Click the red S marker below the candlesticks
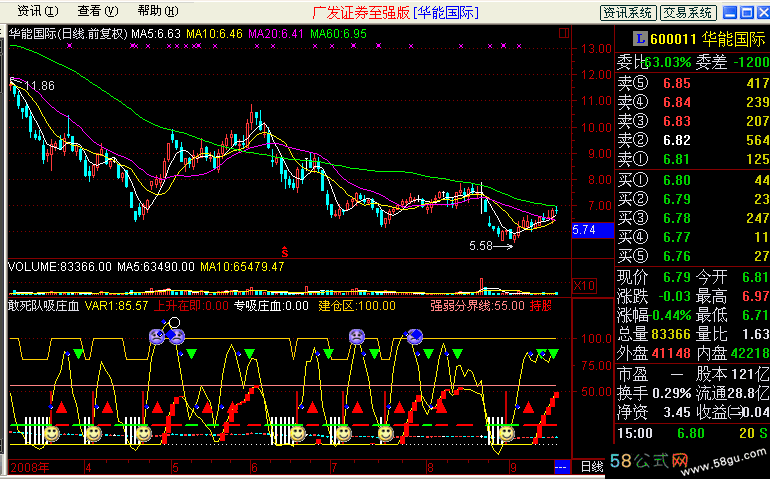770x479 pixels. pyautogui.click(x=284, y=252)
